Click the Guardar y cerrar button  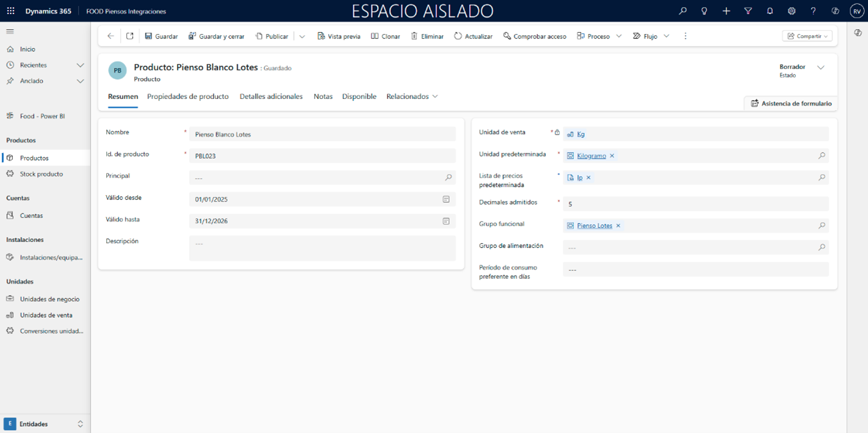point(216,36)
